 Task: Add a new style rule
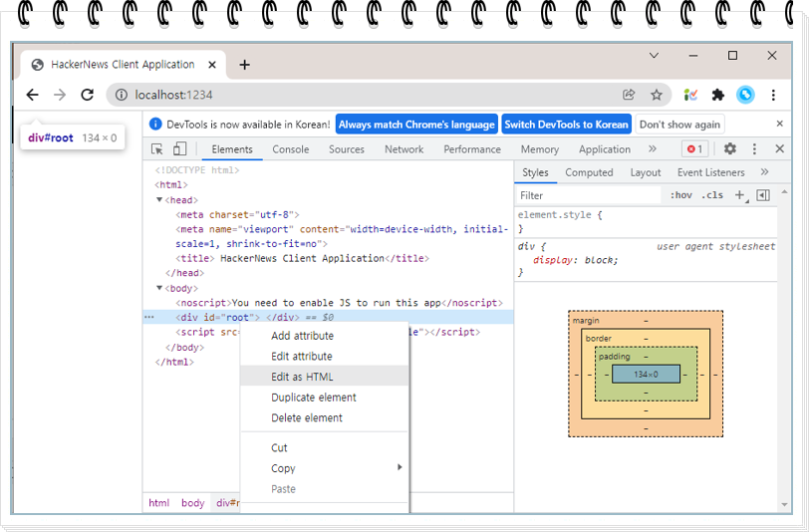(x=740, y=195)
